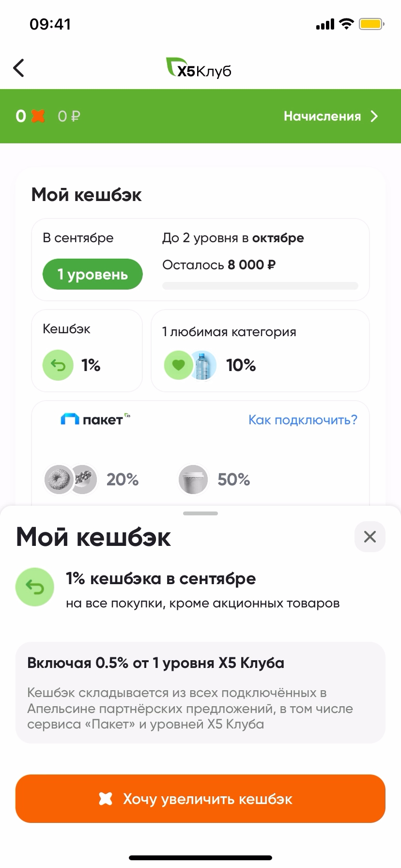Tap the donut product icon
The image size is (401, 868).
coord(59,480)
